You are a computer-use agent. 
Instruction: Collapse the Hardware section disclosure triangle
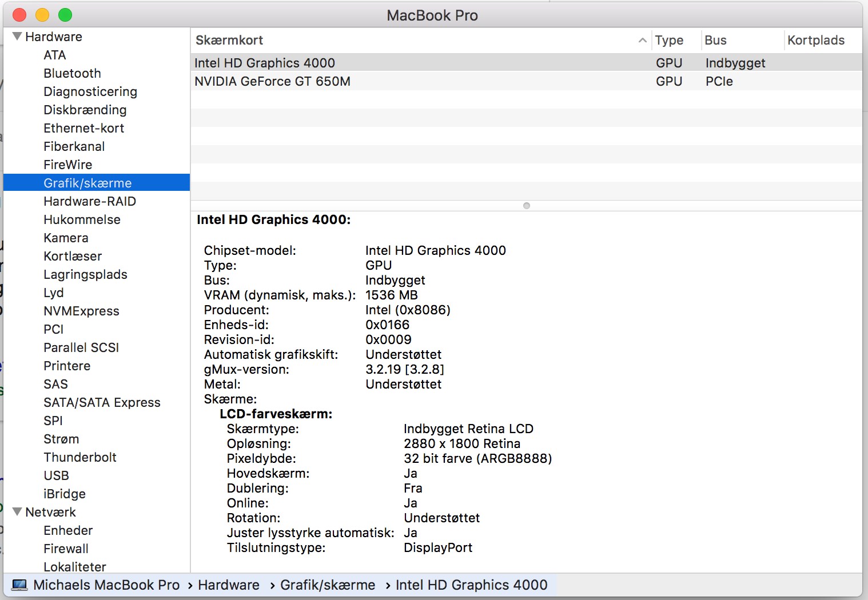click(17, 37)
